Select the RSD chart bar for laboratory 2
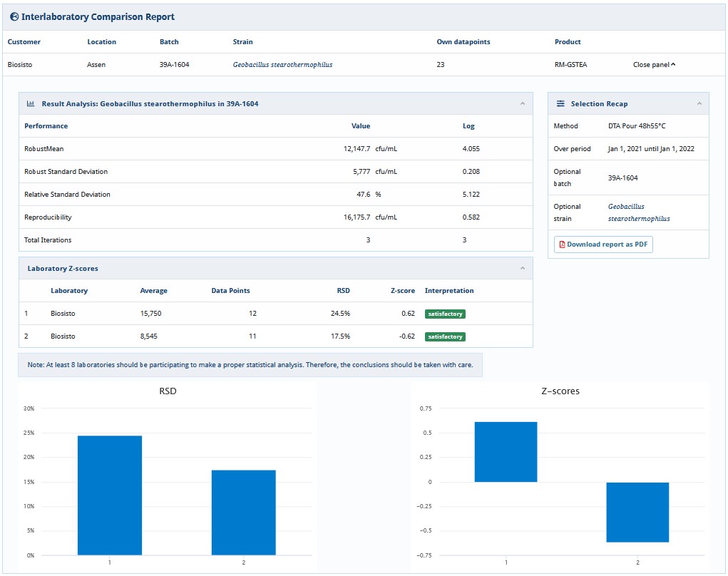728x576 pixels. point(244,512)
